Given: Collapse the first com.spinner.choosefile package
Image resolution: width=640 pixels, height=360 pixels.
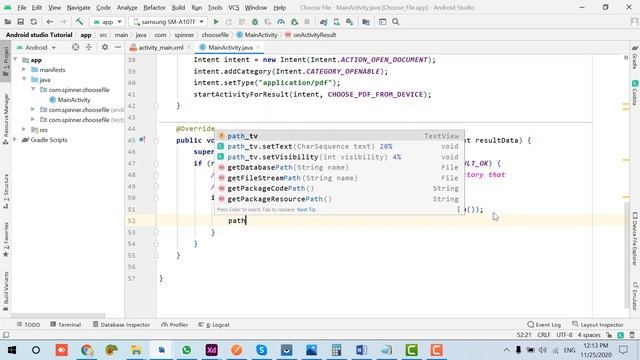Looking at the screenshot, I should click(x=33, y=89).
